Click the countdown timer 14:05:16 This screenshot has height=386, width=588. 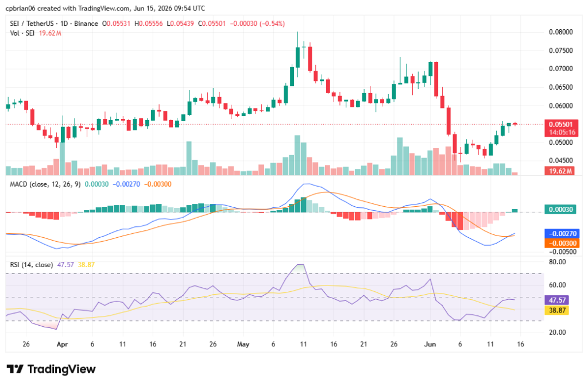click(562, 133)
